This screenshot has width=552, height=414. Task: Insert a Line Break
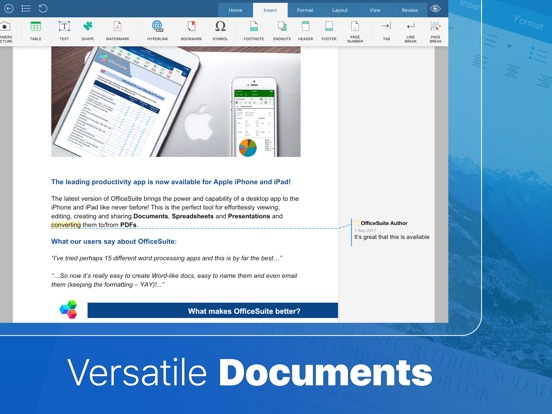click(x=410, y=31)
